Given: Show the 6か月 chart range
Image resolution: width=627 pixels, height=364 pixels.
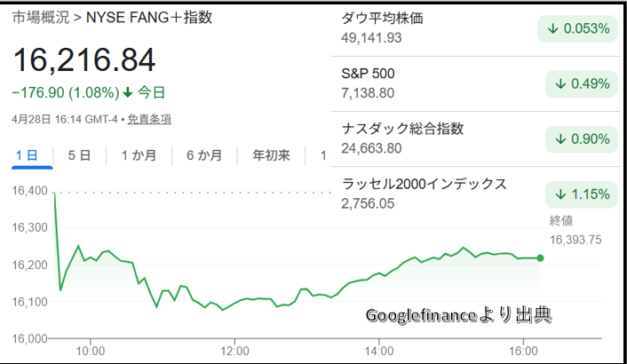Looking at the screenshot, I should 203,155.
